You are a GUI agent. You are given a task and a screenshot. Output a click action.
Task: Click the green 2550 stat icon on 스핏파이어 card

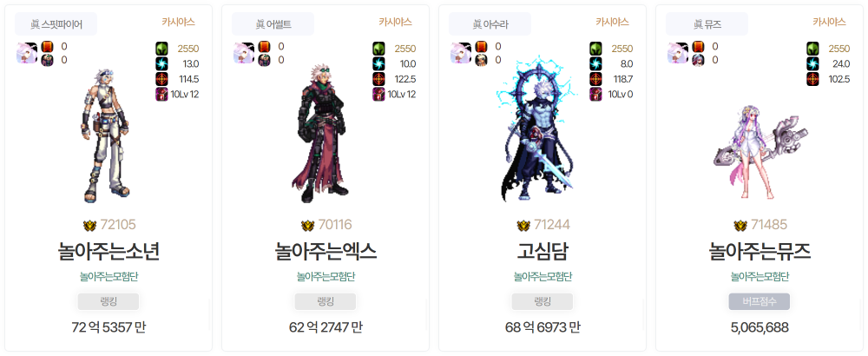click(x=161, y=48)
